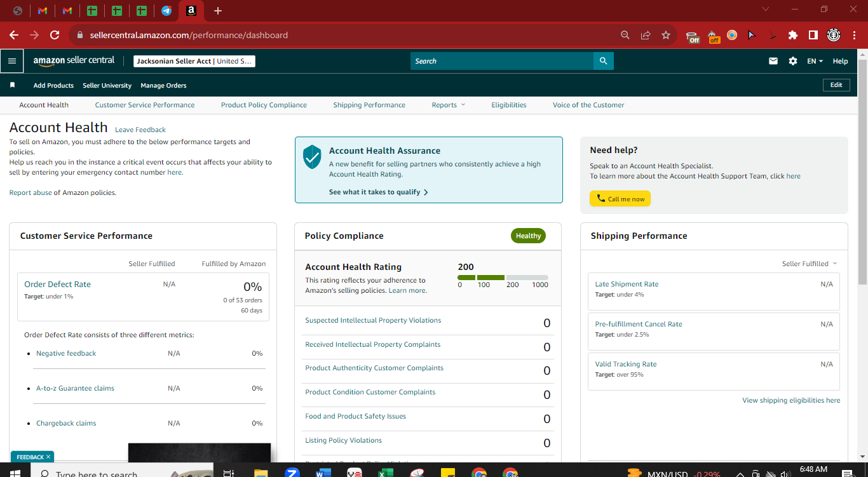868x477 pixels.
Task: Open the Late Shipment Rate link
Action: (627, 284)
